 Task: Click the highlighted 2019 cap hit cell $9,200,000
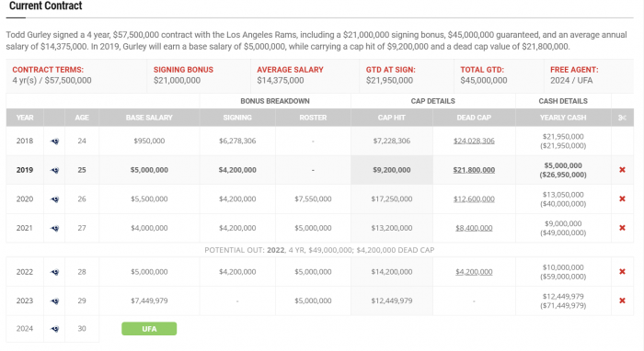point(391,170)
